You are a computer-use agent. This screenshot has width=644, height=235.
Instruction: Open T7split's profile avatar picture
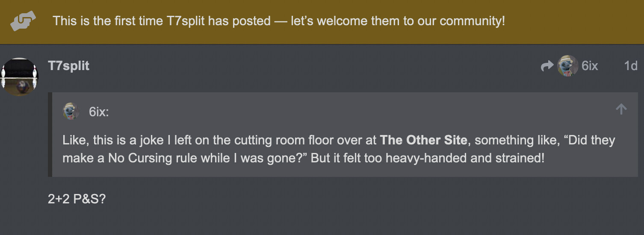(x=19, y=77)
